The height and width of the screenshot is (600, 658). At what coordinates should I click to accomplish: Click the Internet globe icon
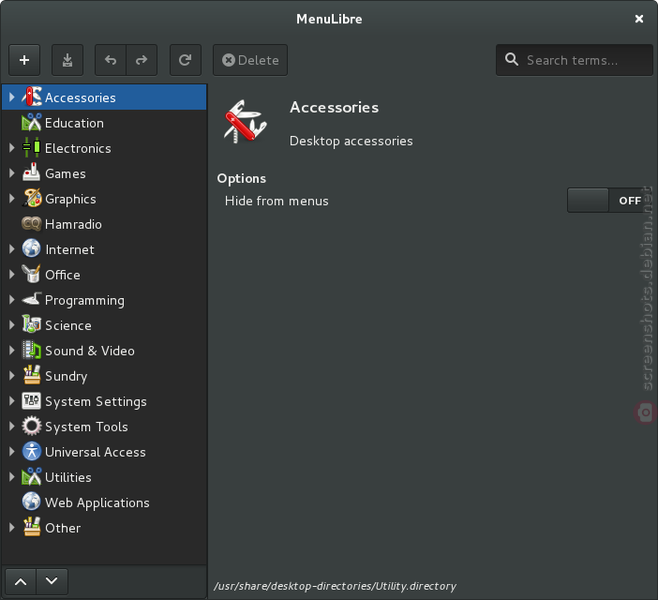pyautogui.click(x=31, y=248)
